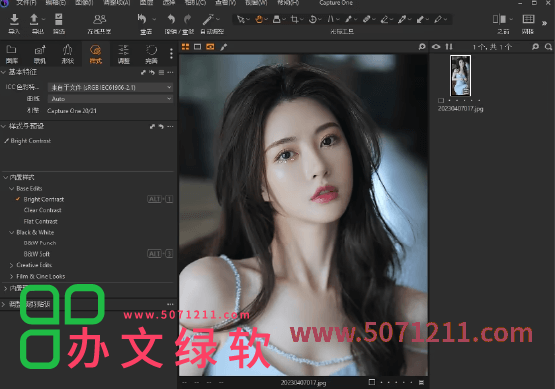This screenshot has width=555, height=389.
Task: Open the Camera (相机) menu
Action: pos(195,3)
